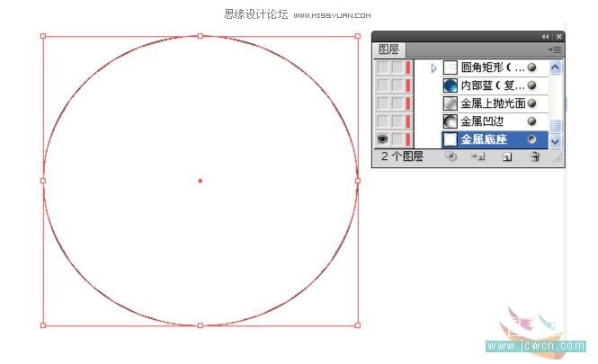
Task: Toggle lock box for 金属凹边 layer
Action: (x=397, y=121)
